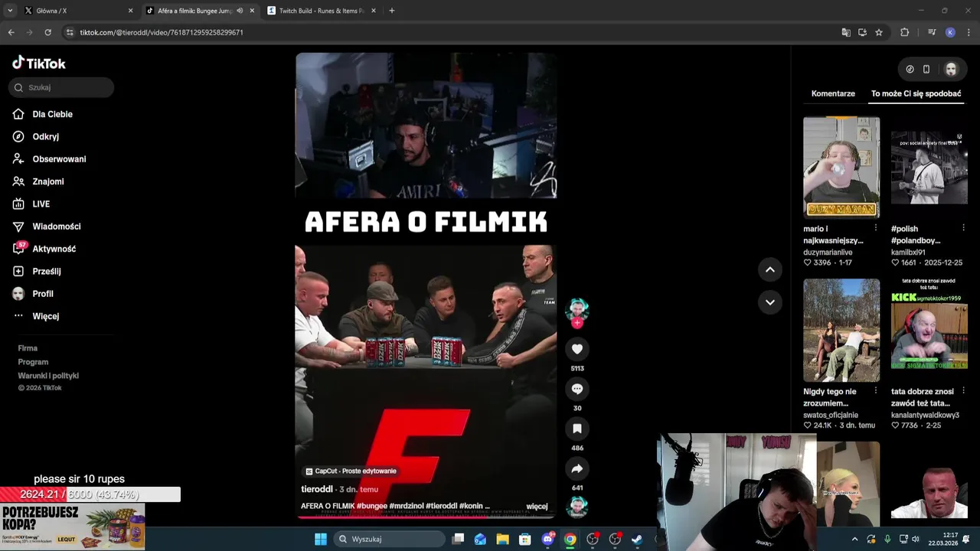The height and width of the screenshot is (551, 980).
Task: Expand the Program footer section
Action: click(33, 362)
